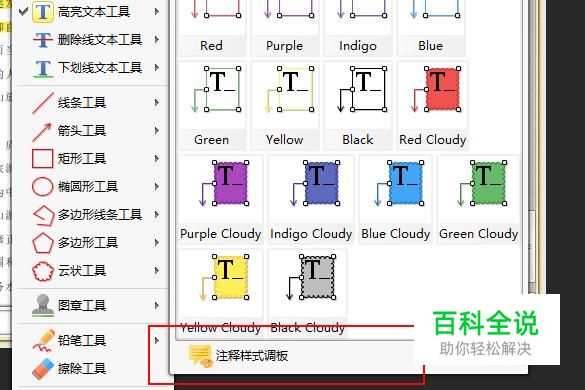This screenshot has width=585, height=390.
Task: Select the Ellipse tool icon
Action: (x=42, y=187)
